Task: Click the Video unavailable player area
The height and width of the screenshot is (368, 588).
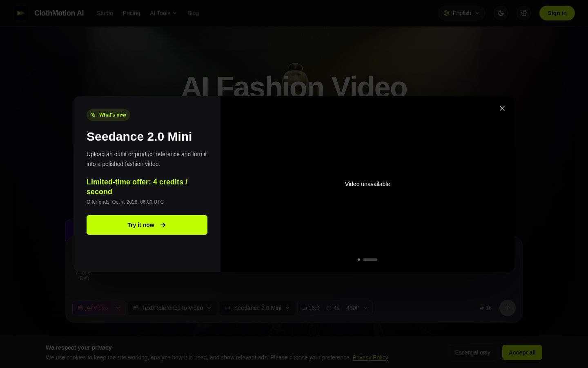Action: click(x=367, y=184)
